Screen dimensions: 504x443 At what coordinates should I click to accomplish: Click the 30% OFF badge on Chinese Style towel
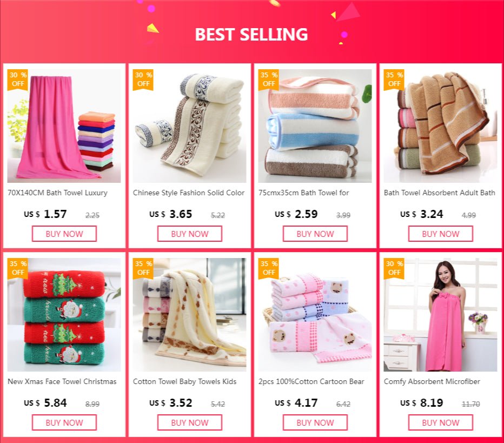click(143, 80)
